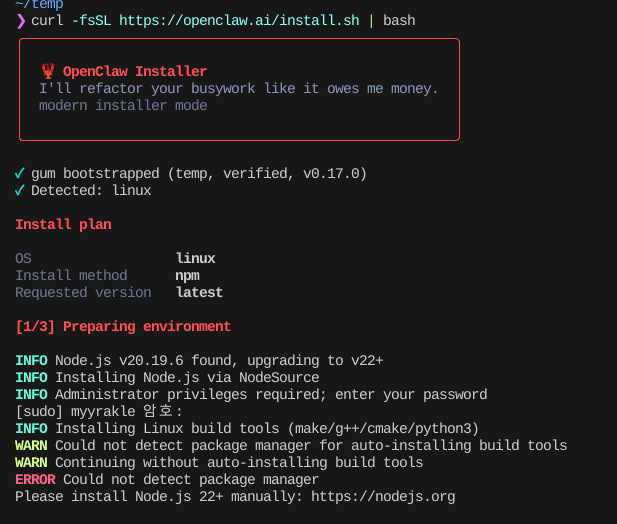
Task: Click the "modern installer mode" text
Action: click(x=123, y=105)
